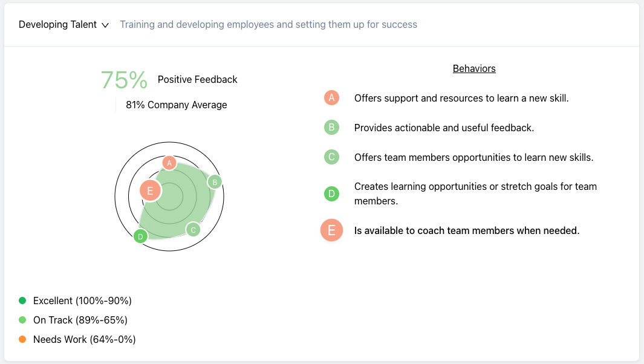Click the large orange E coaching badge
644x364 pixels.
(331, 230)
